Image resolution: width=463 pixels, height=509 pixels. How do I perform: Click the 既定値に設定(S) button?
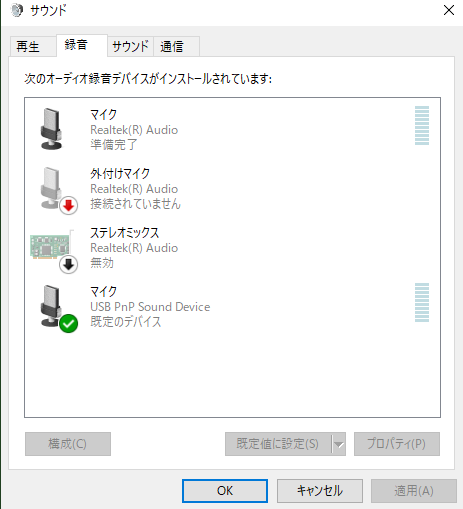pos(278,444)
